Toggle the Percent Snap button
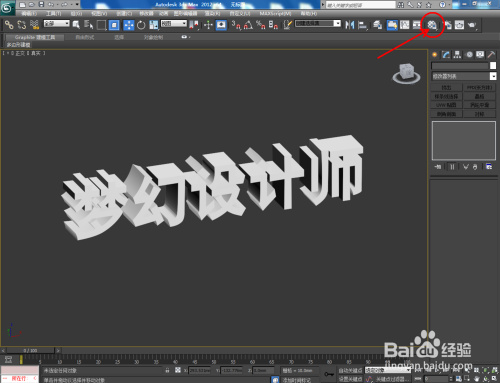Screen dimensions: 500x383 (261, 25)
